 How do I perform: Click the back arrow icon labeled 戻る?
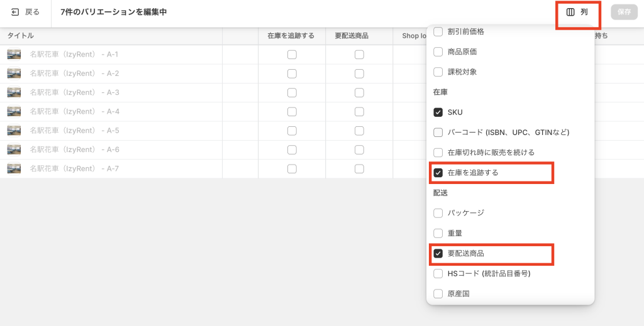coord(15,12)
